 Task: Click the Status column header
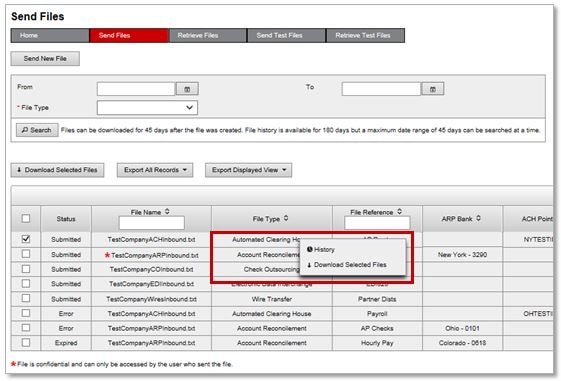point(66,219)
